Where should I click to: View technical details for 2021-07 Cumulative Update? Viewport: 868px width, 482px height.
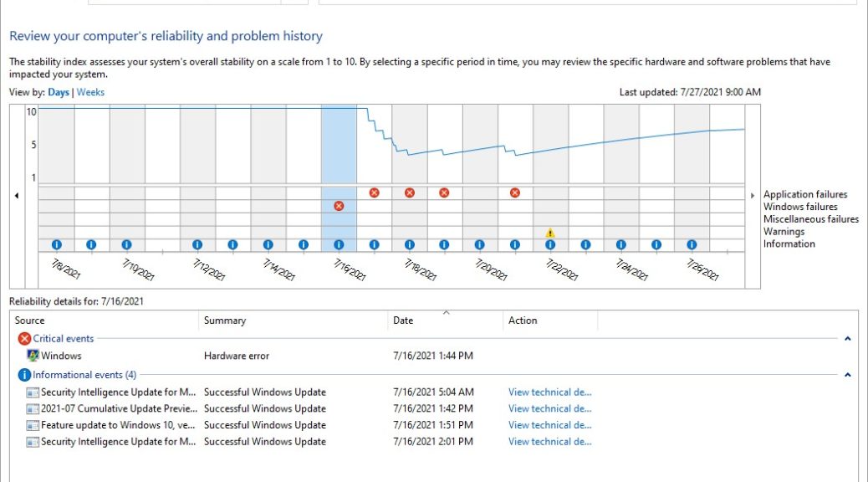point(549,409)
